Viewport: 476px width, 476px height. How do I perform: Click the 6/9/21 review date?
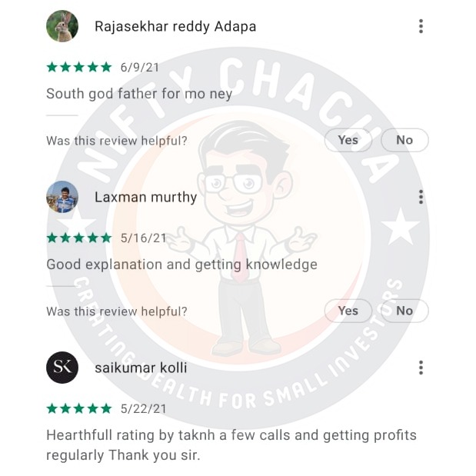pyautogui.click(x=140, y=68)
